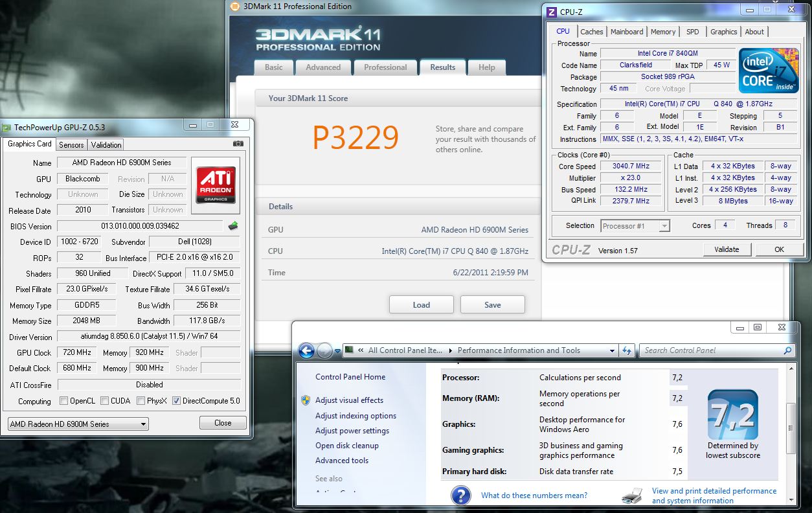812x513 pixels.
Task: Expand the Control Panel address history dropdown
Action: click(x=612, y=350)
